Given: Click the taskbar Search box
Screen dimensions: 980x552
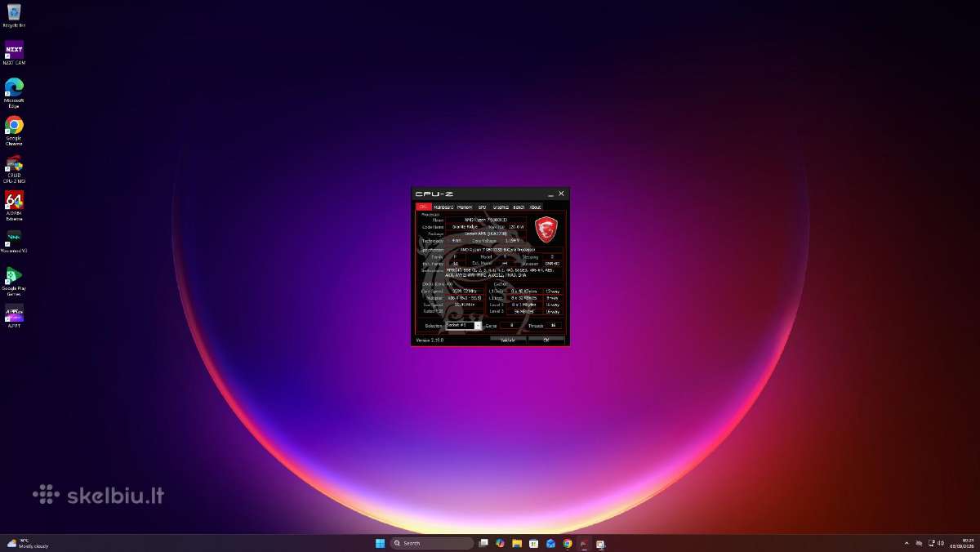Looking at the screenshot, I should click(431, 543).
